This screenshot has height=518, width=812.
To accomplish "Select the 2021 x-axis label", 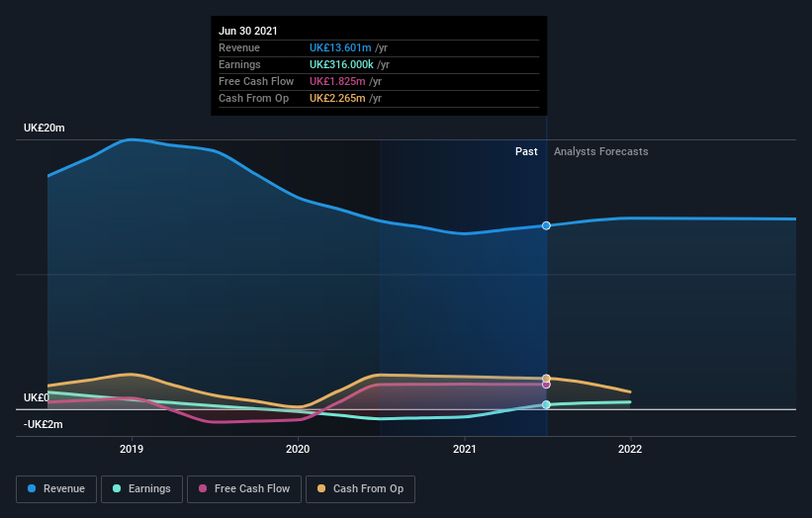I will tap(465, 449).
